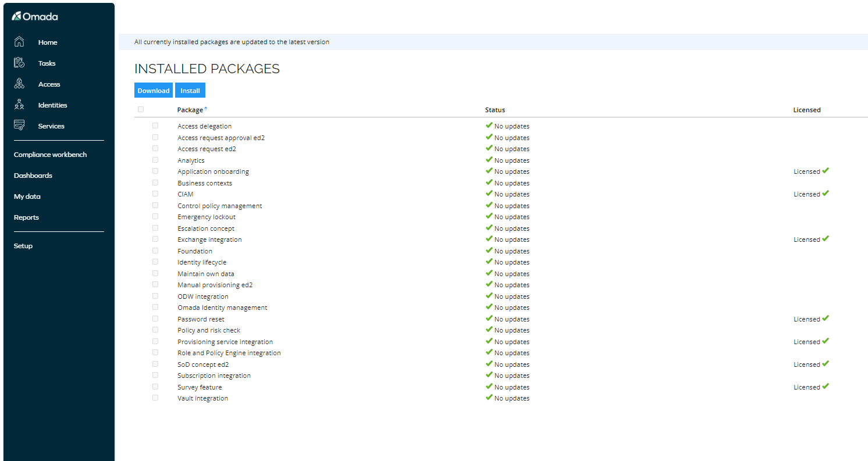Image resolution: width=868 pixels, height=461 pixels.
Task: Check the Analytics row checkbox
Action: tap(155, 160)
